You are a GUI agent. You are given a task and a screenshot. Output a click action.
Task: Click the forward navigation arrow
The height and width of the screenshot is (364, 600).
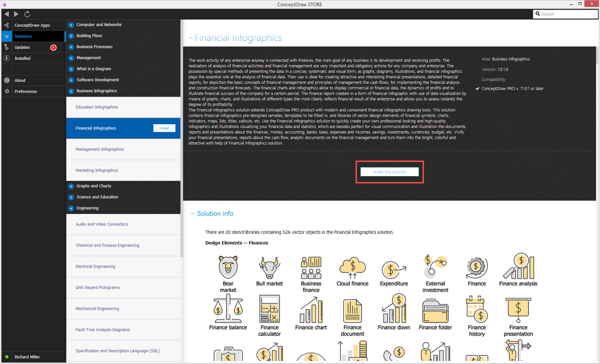click(16, 14)
